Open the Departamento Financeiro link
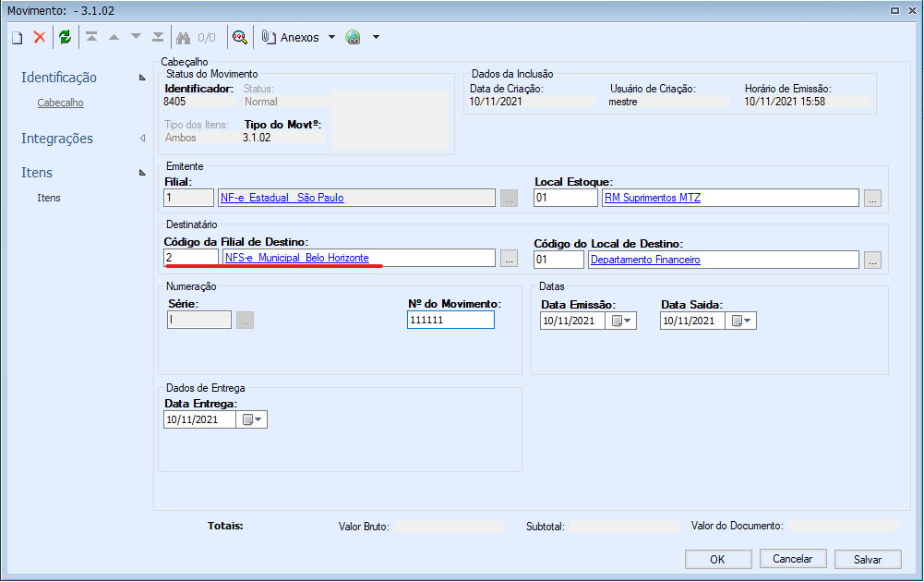This screenshot has width=924, height=582. click(x=645, y=260)
